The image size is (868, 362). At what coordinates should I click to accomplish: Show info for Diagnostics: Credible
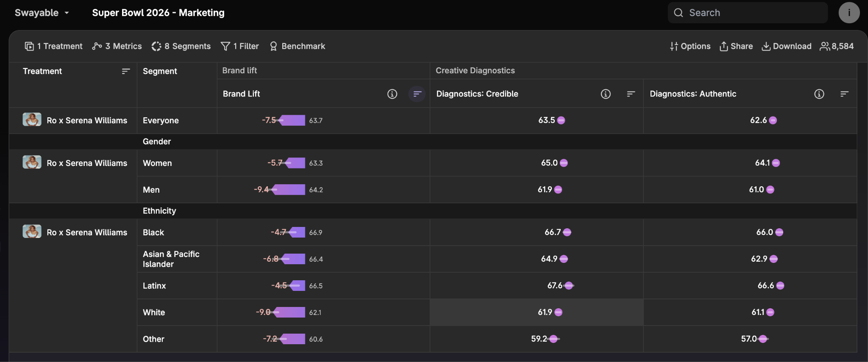tap(606, 94)
